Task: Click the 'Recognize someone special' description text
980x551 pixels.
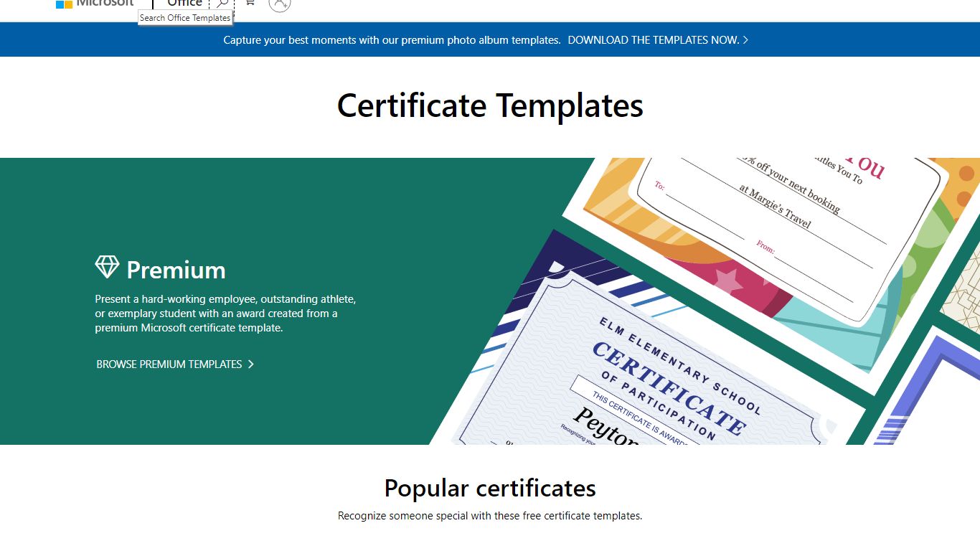Action: [490, 516]
